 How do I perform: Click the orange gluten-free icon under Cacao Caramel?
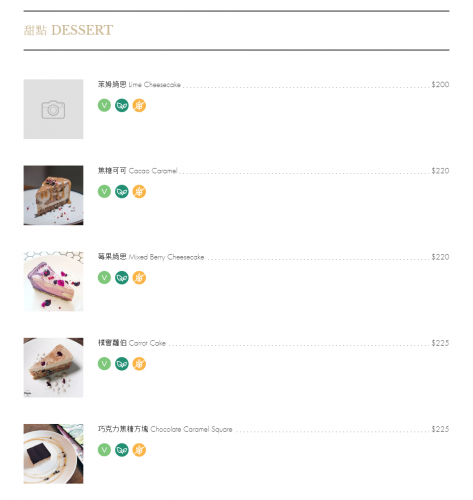pos(139,192)
